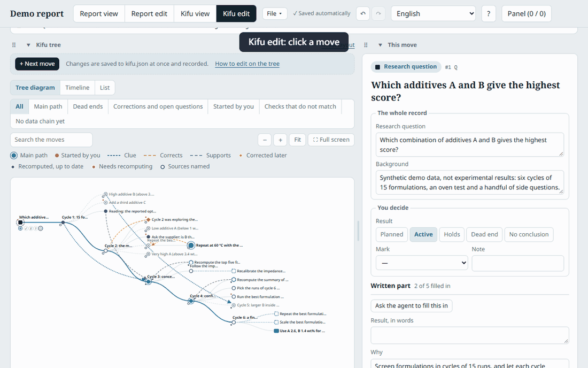
Task: Click the target circle icon under the root node
Action: [41, 228]
